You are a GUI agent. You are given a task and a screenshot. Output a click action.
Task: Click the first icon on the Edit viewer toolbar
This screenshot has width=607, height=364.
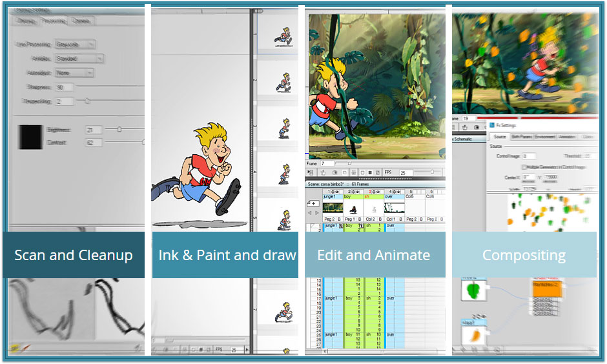pos(310,172)
